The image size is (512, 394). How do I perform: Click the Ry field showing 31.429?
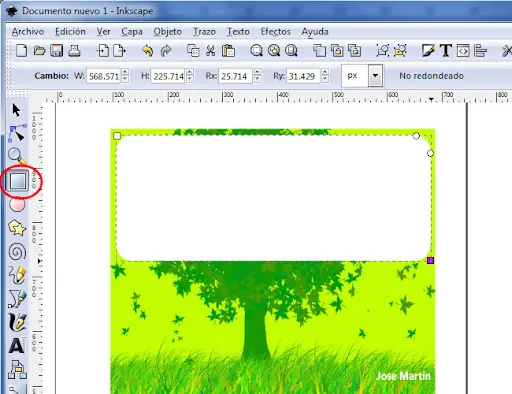tap(303, 76)
